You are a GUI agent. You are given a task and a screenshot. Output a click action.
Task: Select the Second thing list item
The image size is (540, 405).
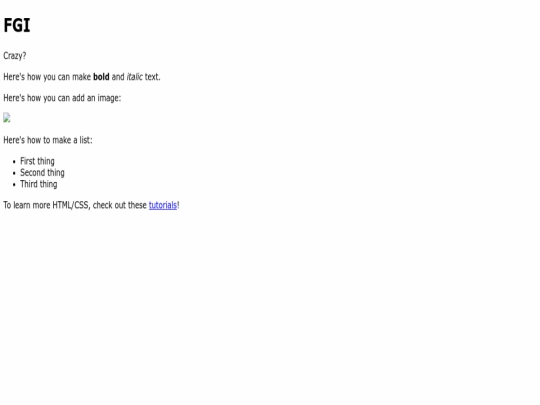coord(42,173)
